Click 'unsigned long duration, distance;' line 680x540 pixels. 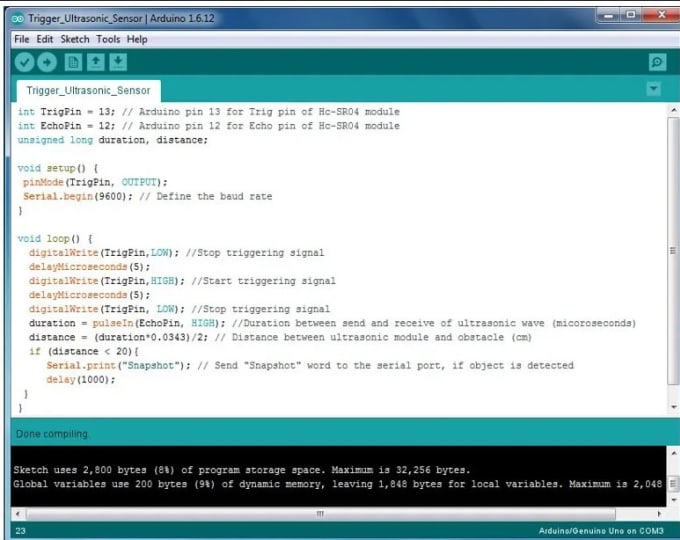click(113, 140)
